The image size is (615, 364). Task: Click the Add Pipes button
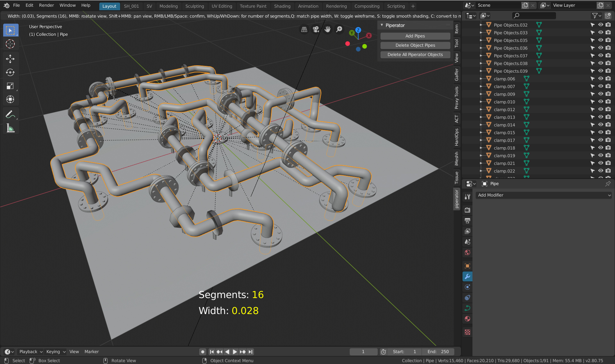(415, 36)
